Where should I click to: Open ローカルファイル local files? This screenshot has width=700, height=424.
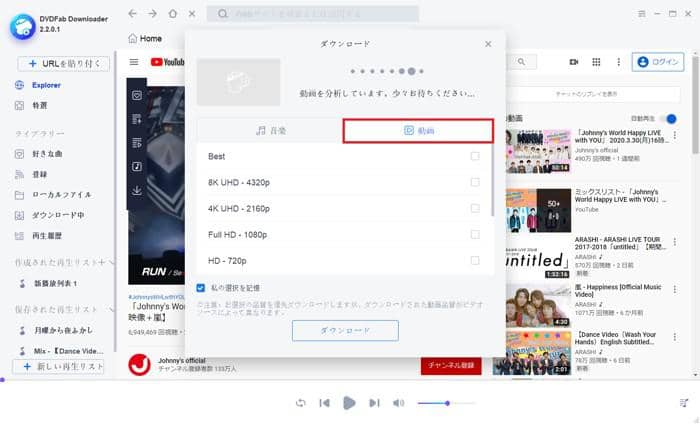[x=61, y=195]
